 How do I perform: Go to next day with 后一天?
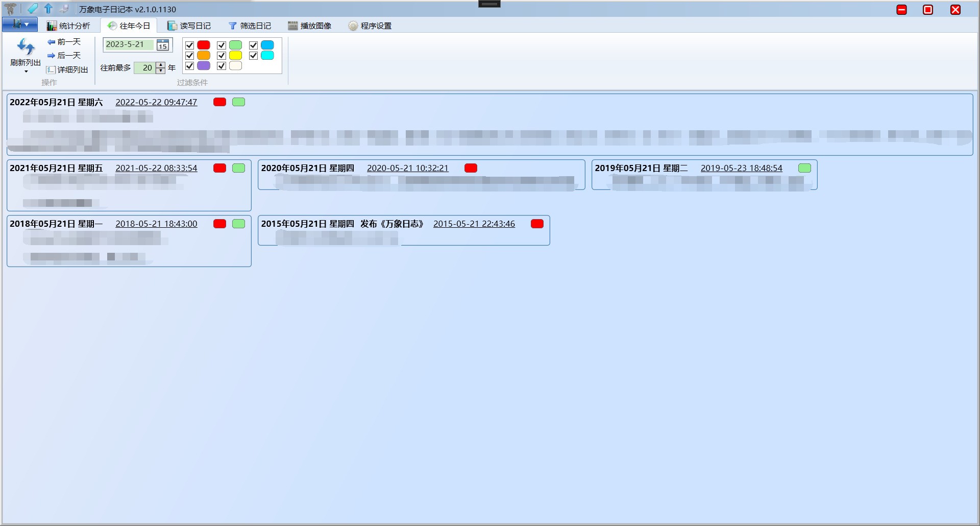[64, 56]
